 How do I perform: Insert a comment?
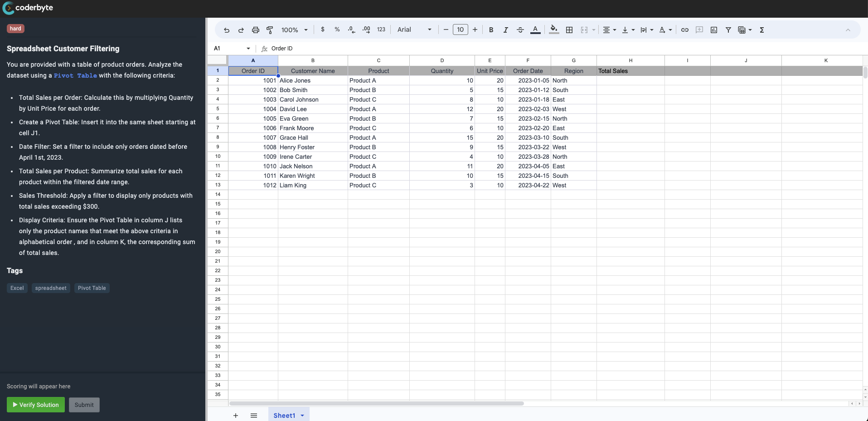point(699,29)
